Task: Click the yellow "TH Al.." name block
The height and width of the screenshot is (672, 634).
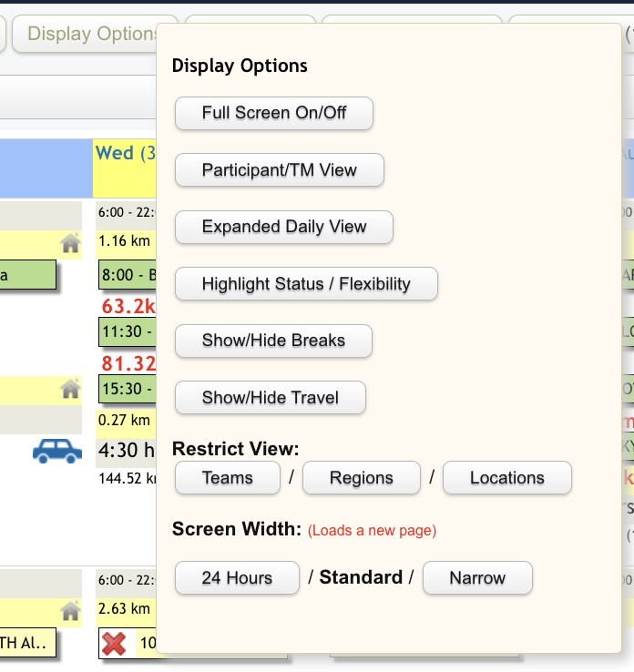Action: click(x=28, y=643)
